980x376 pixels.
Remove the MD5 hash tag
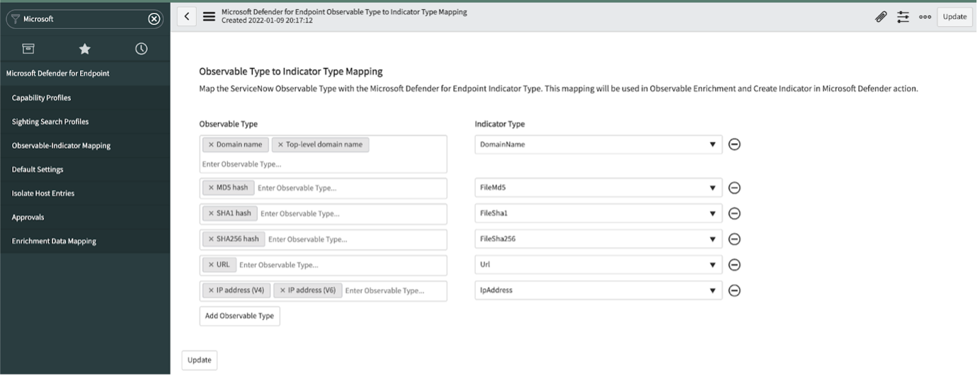[210, 188]
